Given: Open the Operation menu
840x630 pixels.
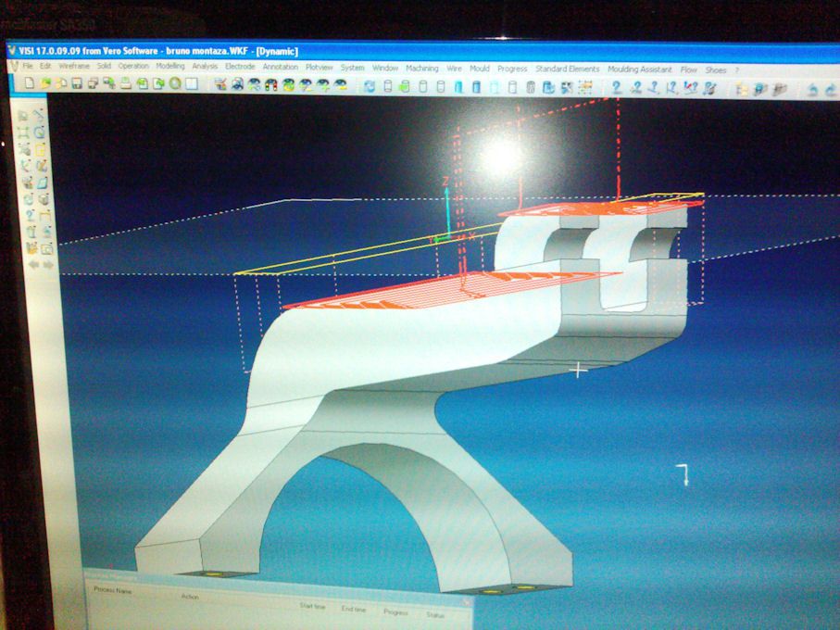Looking at the screenshot, I should coord(133,66).
